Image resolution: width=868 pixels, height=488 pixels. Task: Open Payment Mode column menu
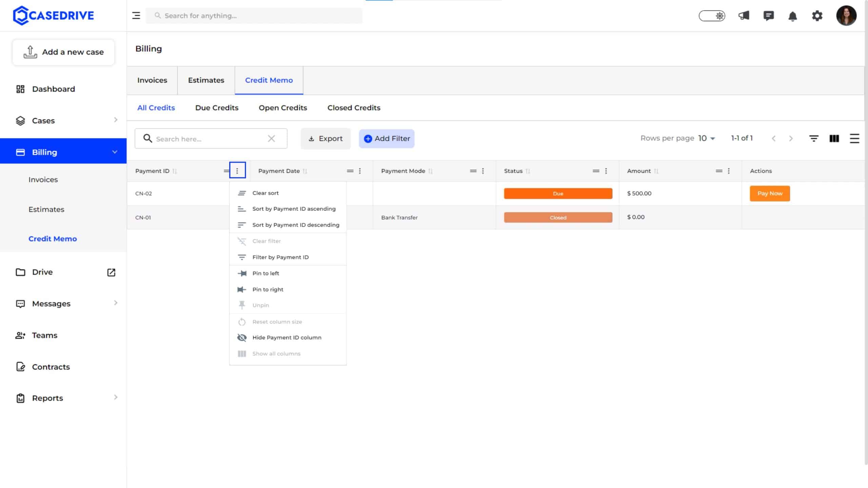(x=483, y=171)
